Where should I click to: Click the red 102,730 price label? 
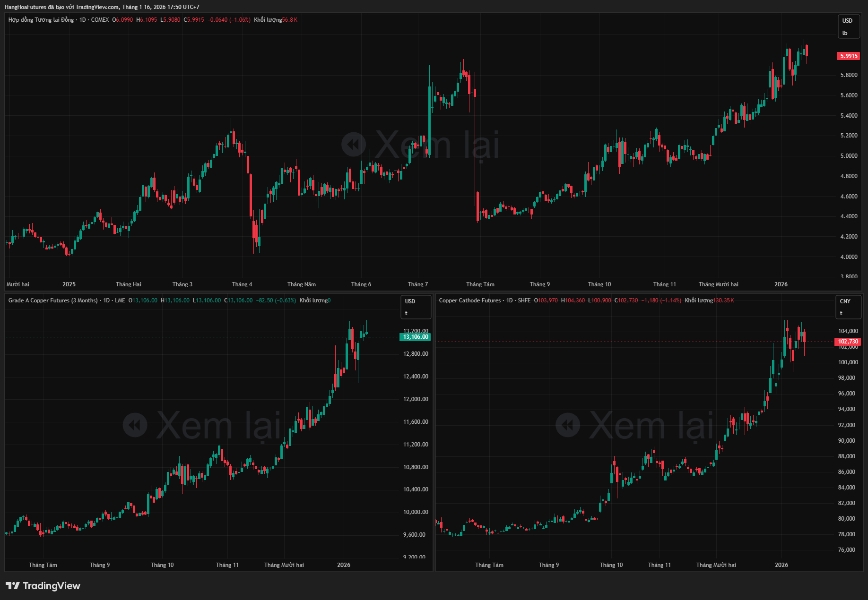(848, 342)
